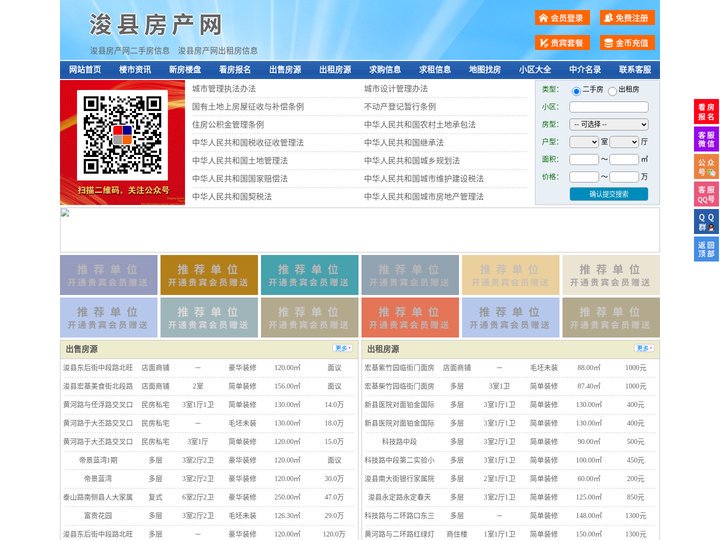Open rental listing 浚县永定路永定春天
Image resolution: width=720 pixels, height=540 pixels.
tap(399, 497)
